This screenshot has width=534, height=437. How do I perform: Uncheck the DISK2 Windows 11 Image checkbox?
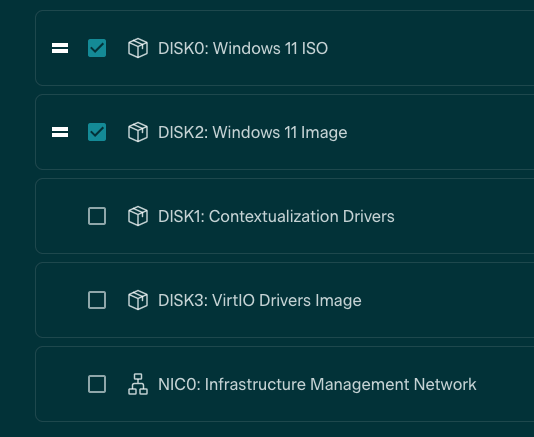(x=97, y=132)
